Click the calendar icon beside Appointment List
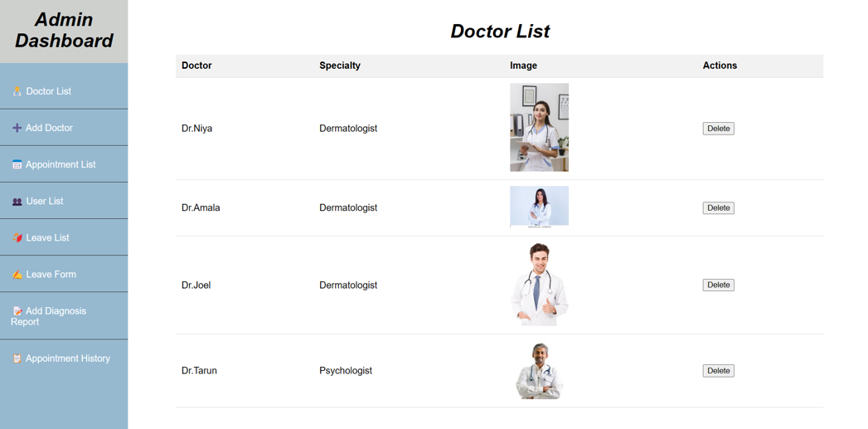 click(17, 164)
